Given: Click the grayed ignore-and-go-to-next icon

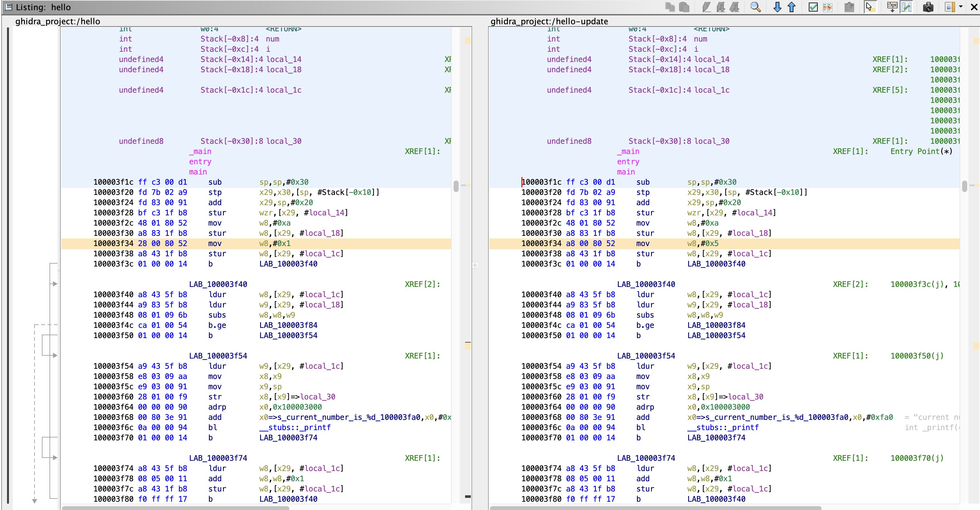Looking at the screenshot, I should 735,7.
